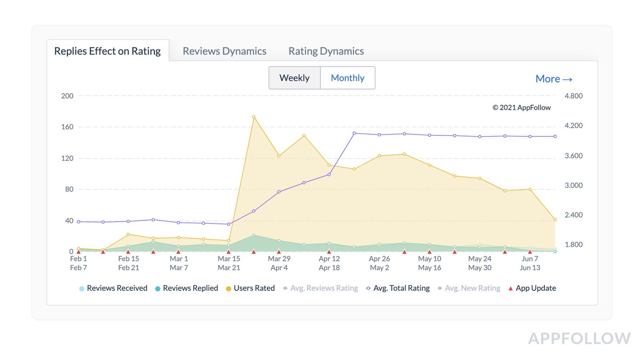Click the highest Avg. Total Rating point

point(354,133)
